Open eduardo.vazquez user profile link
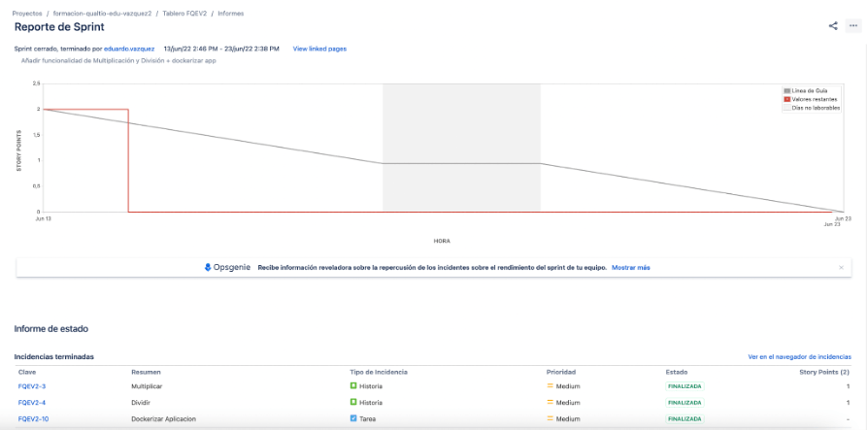Viewport: 868px width, 431px height. point(129,48)
